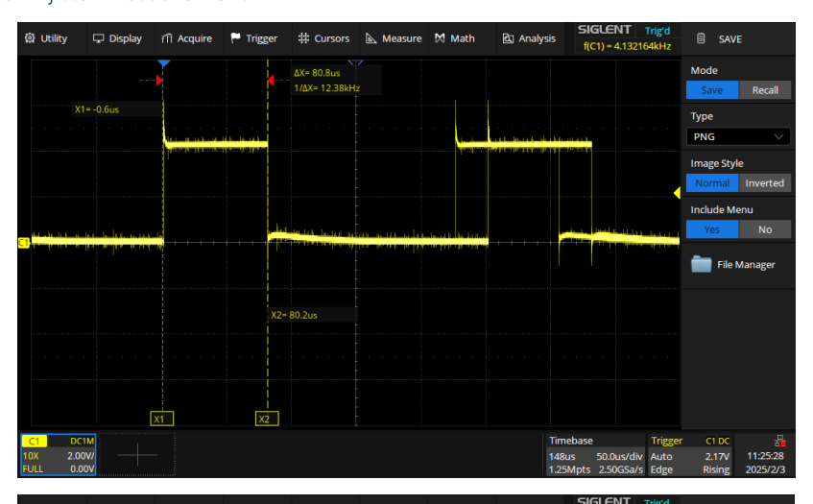Open the Type PNG dropdown
The width and height of the screenshot is (813, 504).
pyautogui.click(x=738, y=136)
